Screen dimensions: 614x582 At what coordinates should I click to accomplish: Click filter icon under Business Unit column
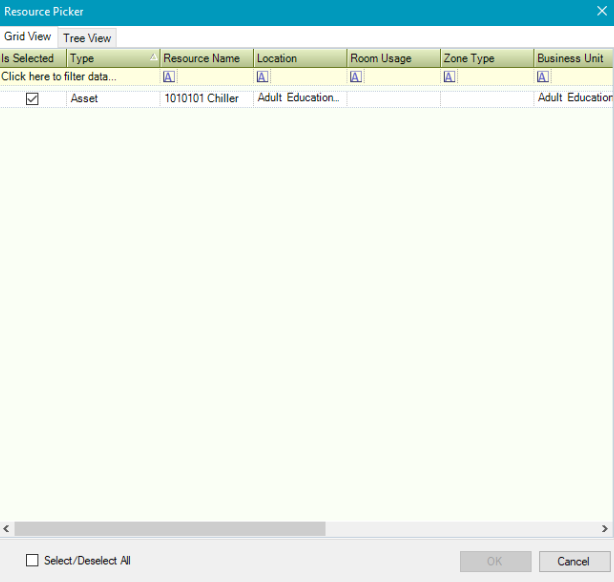tap(543, 77)
